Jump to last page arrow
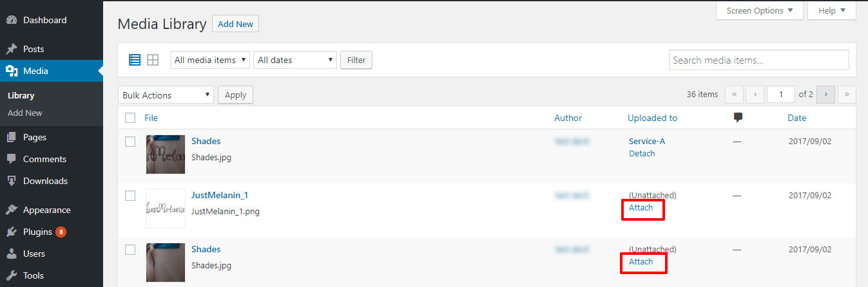This screenshot has width=868, height=287. point(847,95)
